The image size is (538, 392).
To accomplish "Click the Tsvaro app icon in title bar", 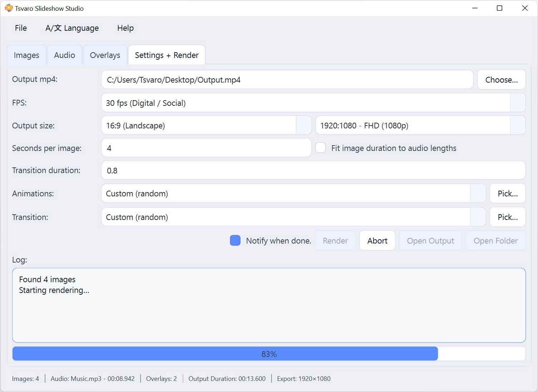I will coord(9,8).
